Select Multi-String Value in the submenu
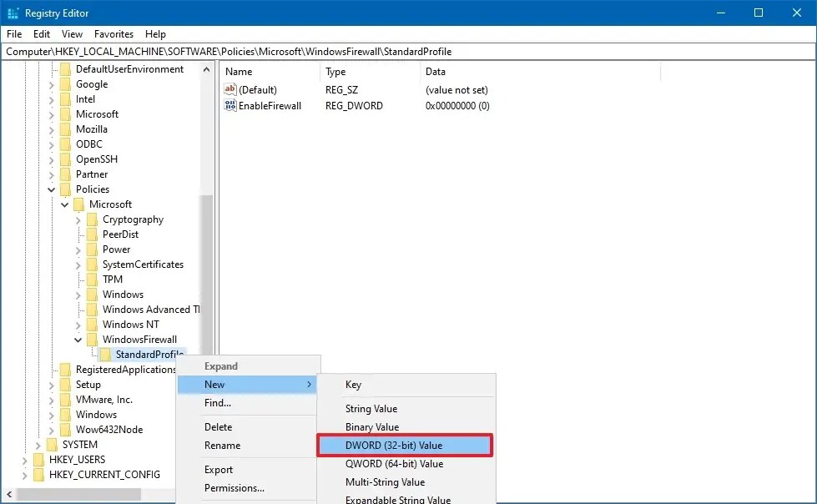This screenshot has width=817, height=504. click(x=385, y=481)
